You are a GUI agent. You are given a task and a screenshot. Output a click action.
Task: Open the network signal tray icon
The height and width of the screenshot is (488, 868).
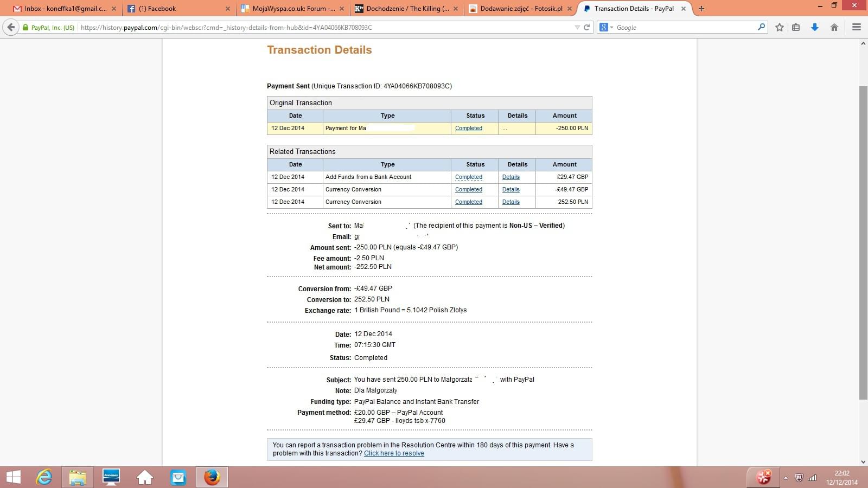click(x=812, y=478)
